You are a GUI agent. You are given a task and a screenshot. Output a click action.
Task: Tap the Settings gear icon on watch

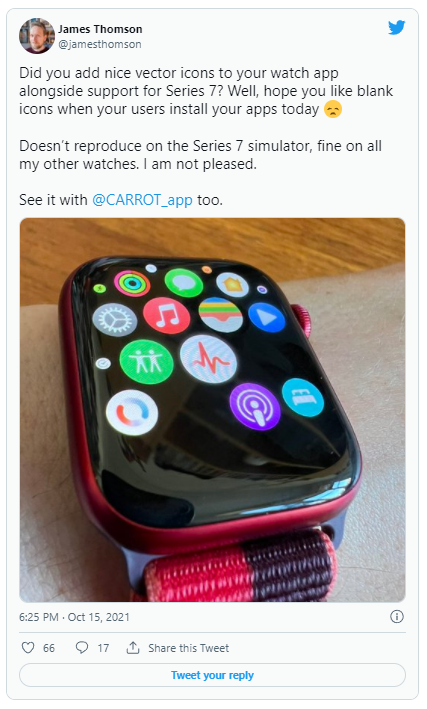point(115,320)
